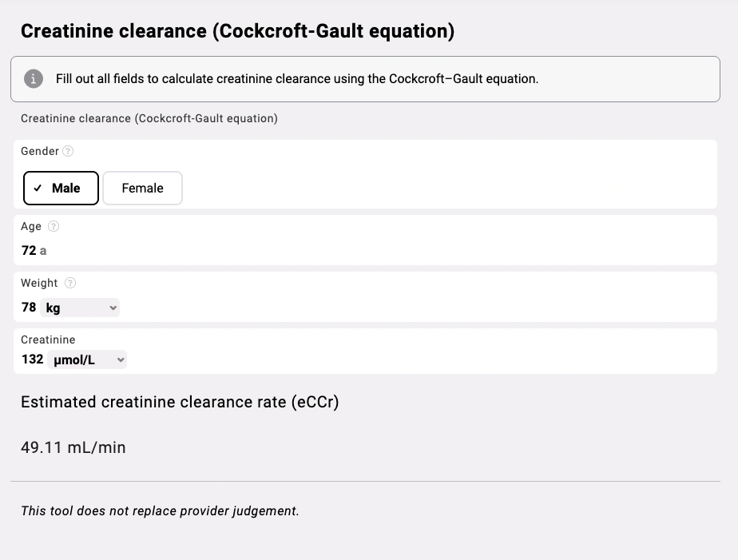Image resolution: width=738 pixels, height=560 pixels.
Task: Click the Weight help icon
Action: [x=70, y=283]
